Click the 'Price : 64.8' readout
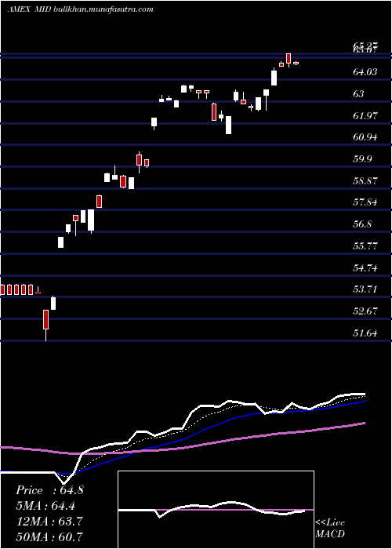This screenshot has width=392, height=549. coord(49,490)
